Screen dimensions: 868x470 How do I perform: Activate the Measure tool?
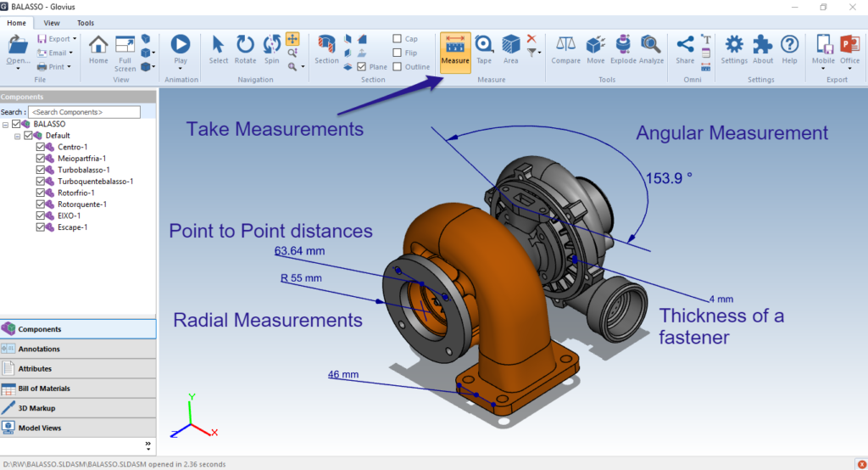point(455,53)
